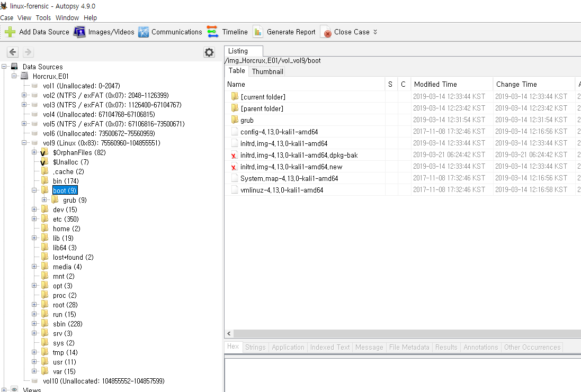581x392 pixels.
Task: Navigate forward with the right arrow
Action: point(28,52)
